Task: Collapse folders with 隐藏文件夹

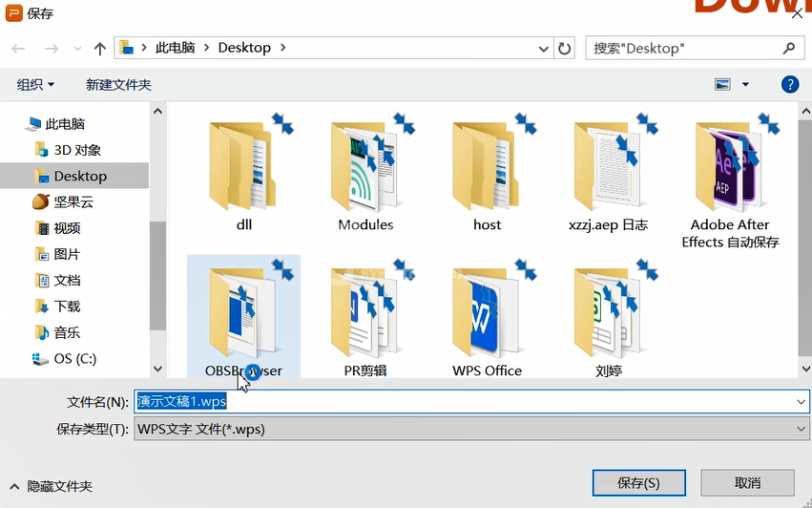Action: 52,486
